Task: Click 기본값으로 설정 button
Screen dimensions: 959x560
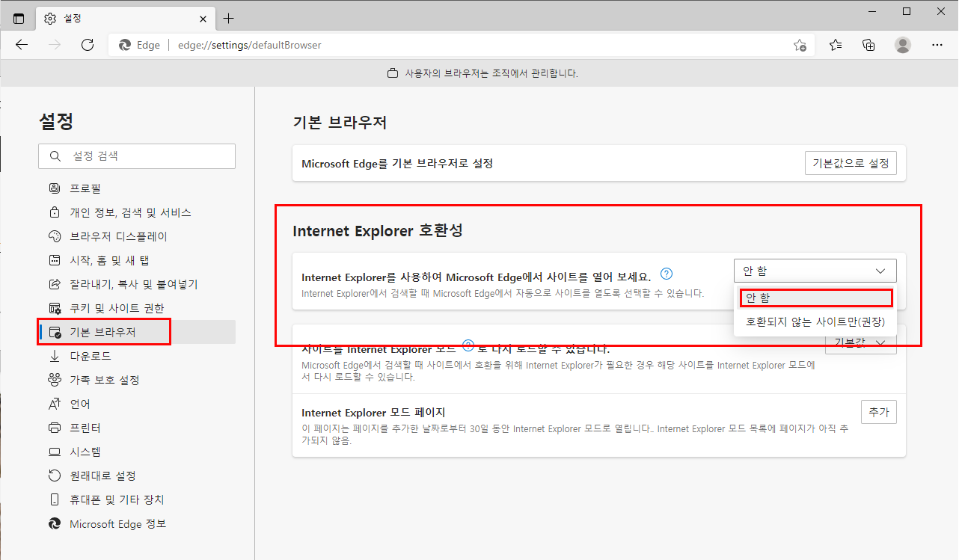Action: (851, 163)
